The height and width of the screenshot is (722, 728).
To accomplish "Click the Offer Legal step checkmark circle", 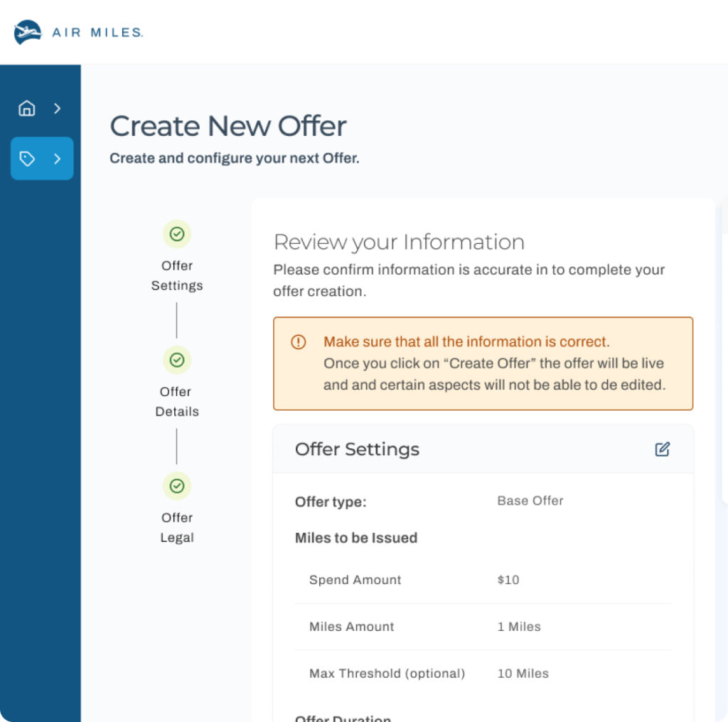I will 177,486.
